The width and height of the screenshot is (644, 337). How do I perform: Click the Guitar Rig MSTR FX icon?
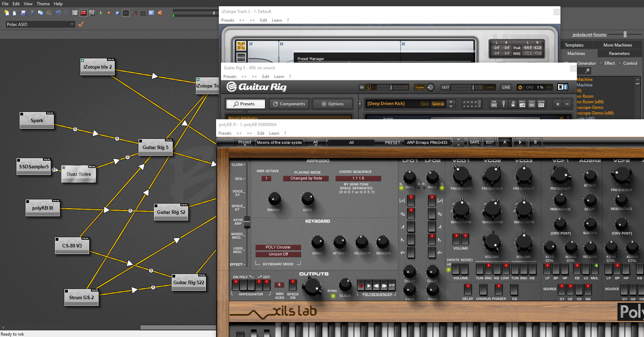pyautogui.click(x=541, y=104)
